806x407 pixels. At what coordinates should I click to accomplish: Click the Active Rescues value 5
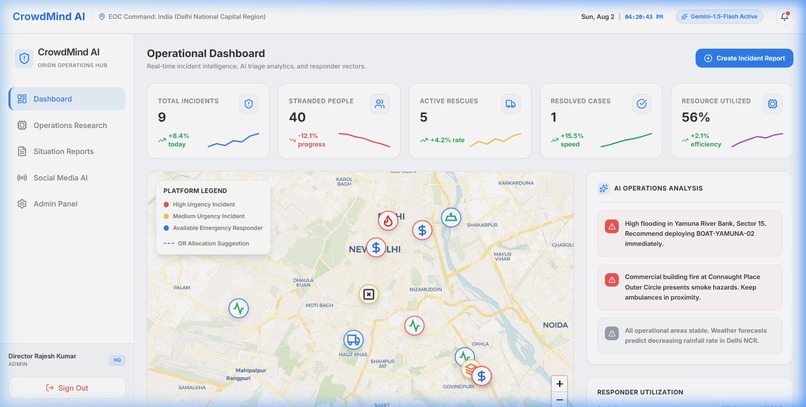424,118
